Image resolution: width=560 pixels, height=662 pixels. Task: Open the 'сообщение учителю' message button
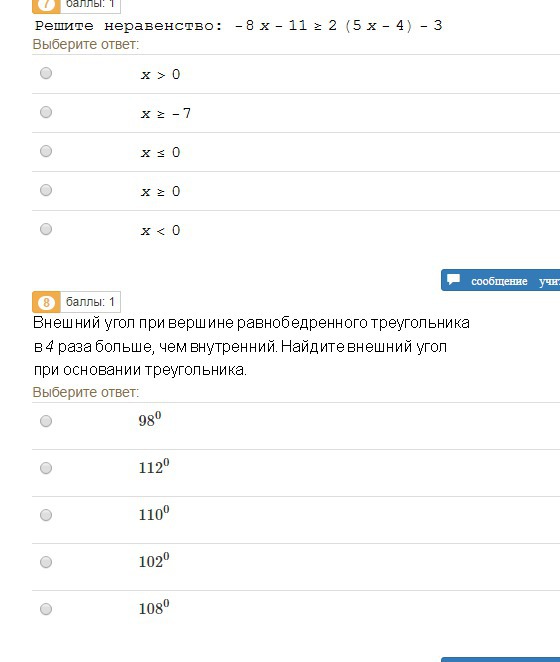500,280
